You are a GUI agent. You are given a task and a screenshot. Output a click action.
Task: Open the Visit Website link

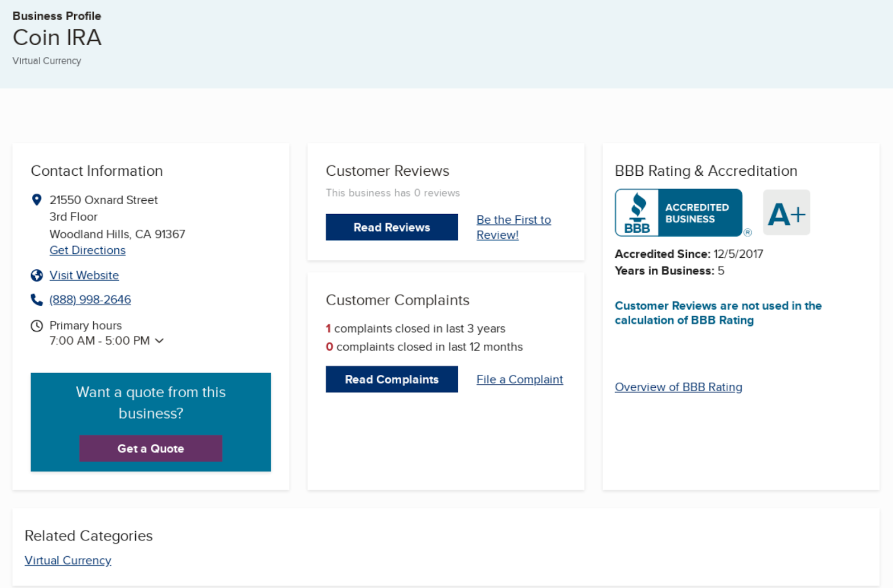(84, 276)
